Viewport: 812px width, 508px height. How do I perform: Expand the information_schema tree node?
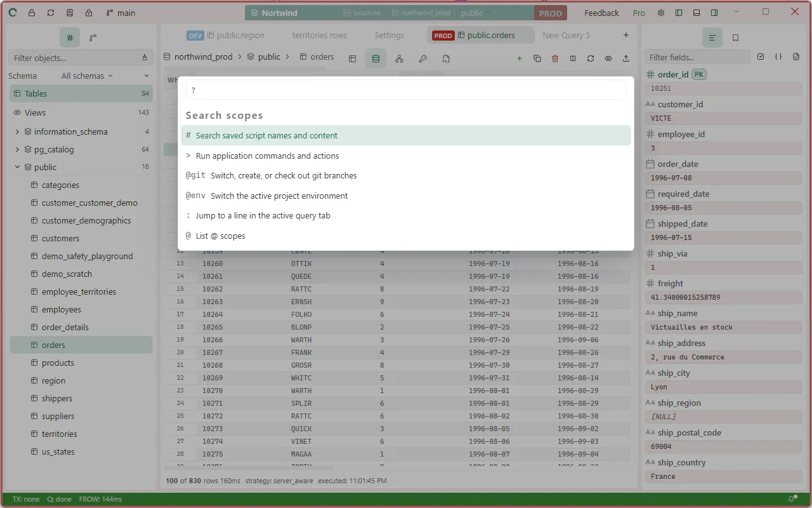tap(17, 131)
